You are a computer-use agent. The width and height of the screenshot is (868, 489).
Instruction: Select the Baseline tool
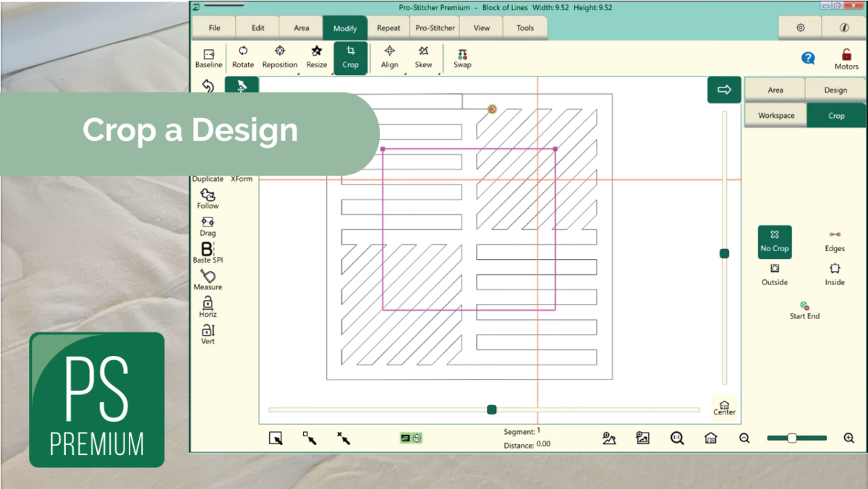(208, 58)
